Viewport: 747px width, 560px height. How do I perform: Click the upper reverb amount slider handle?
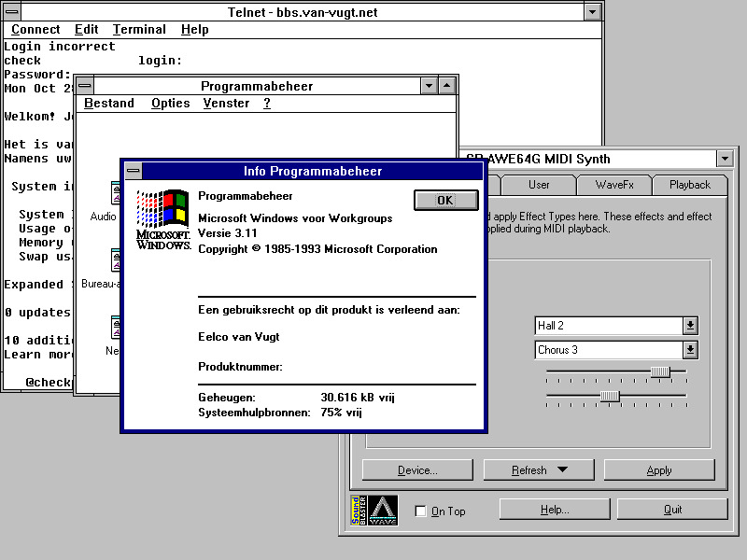click(660, 371)
